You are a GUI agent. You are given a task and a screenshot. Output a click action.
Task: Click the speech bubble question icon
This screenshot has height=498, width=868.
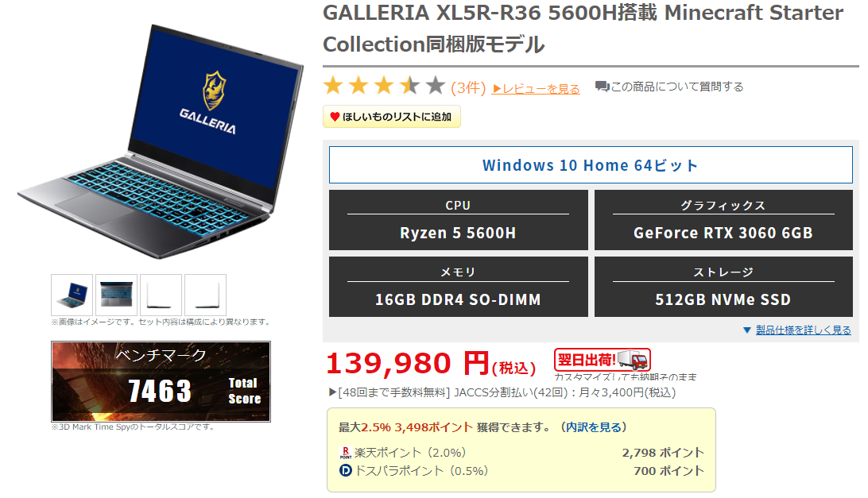[x=602, y=87]
